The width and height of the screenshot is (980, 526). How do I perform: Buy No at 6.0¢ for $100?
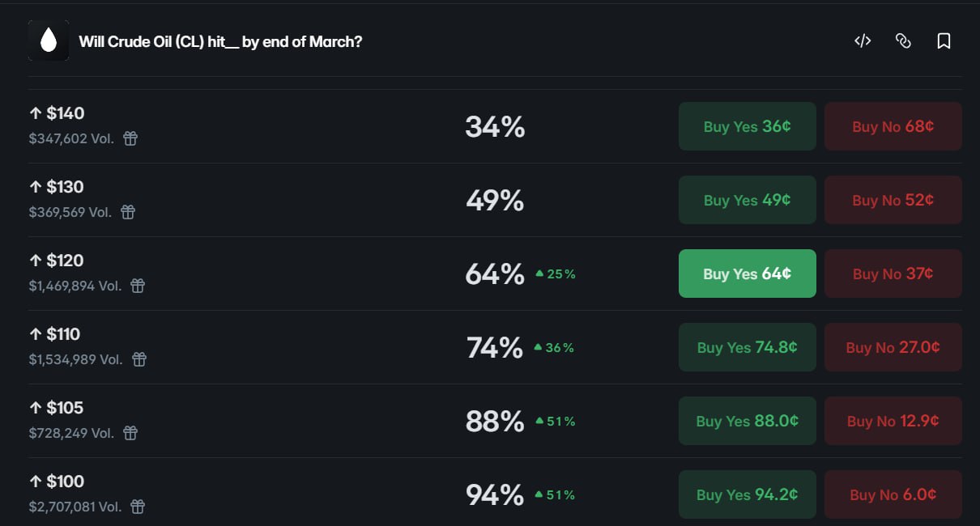[x=893, y=494]
